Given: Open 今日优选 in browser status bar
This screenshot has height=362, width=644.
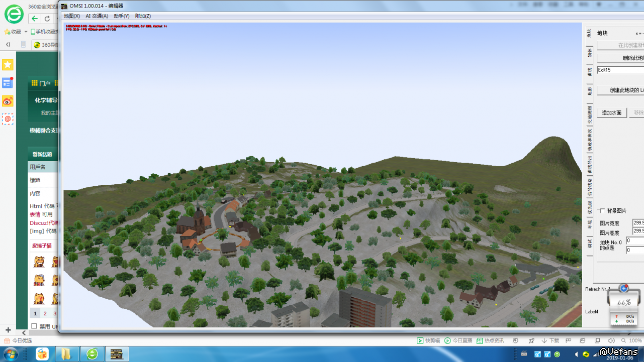Looking at the screenshot, I should 18,340.
